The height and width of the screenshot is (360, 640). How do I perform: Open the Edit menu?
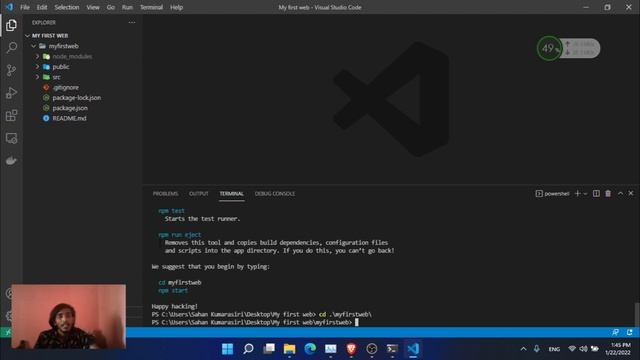[42, 7]
